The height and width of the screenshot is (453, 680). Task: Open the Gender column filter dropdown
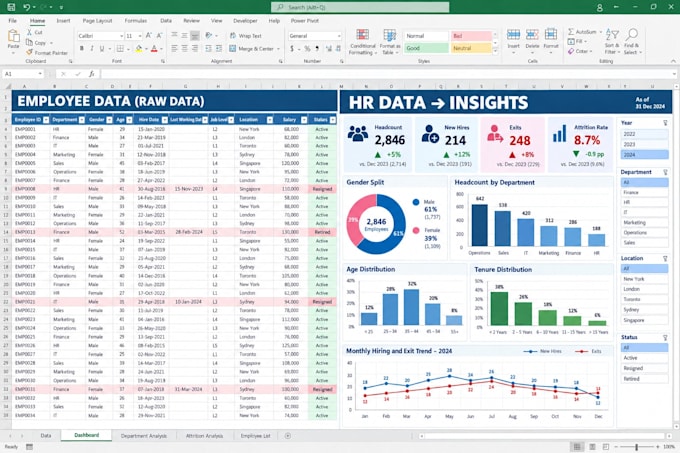109,120
